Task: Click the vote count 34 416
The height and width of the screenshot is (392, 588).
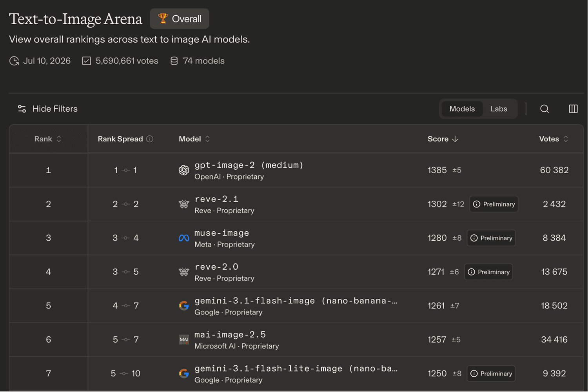Action: pos(554,339)
